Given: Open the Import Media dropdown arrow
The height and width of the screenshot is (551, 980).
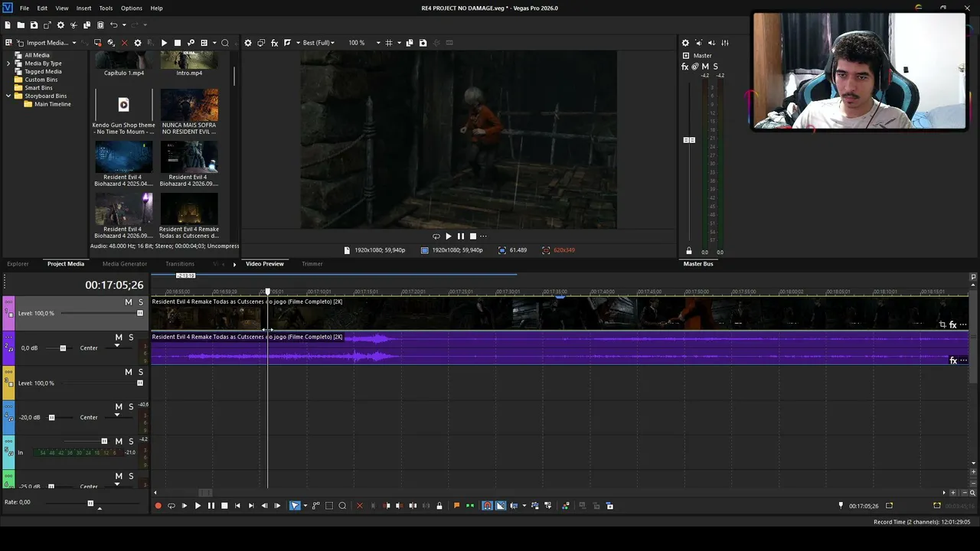Looking at the screenshot, I should [x=74, y=43].
